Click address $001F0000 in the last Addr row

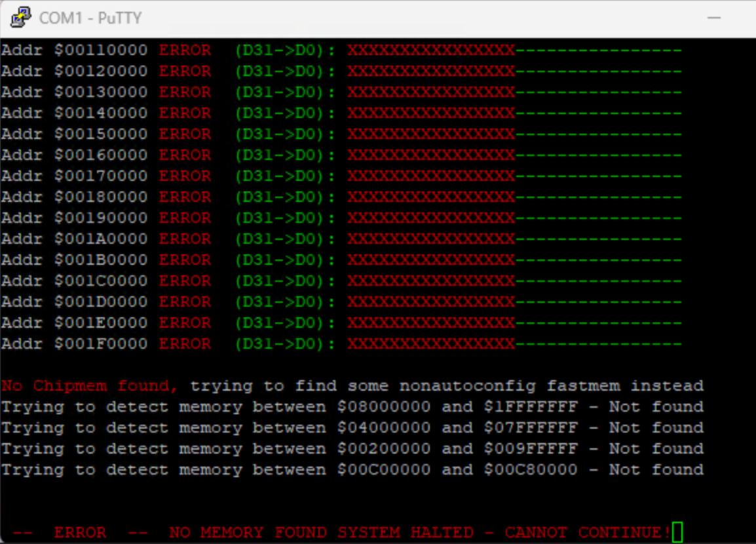[101, 344]
